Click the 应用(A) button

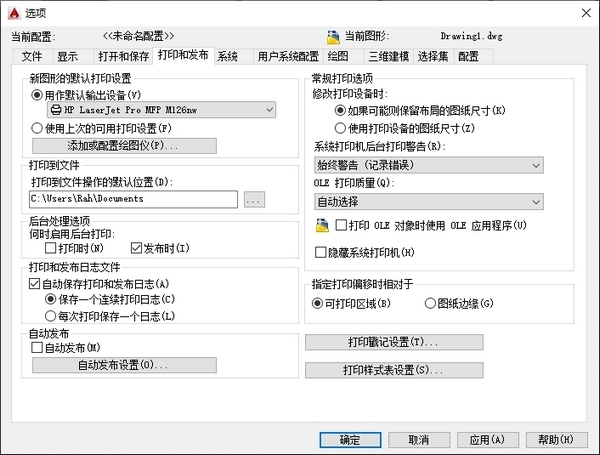point(488,440)
